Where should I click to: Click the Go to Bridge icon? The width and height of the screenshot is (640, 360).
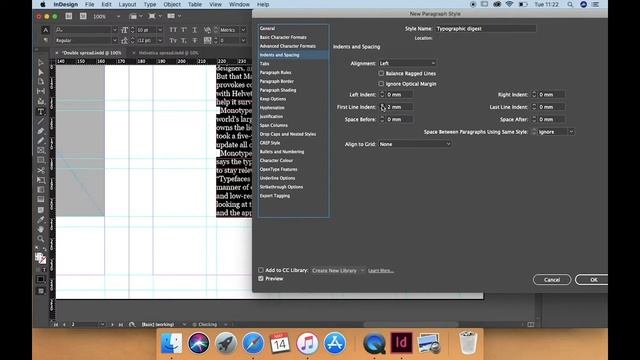coord(69,16)
